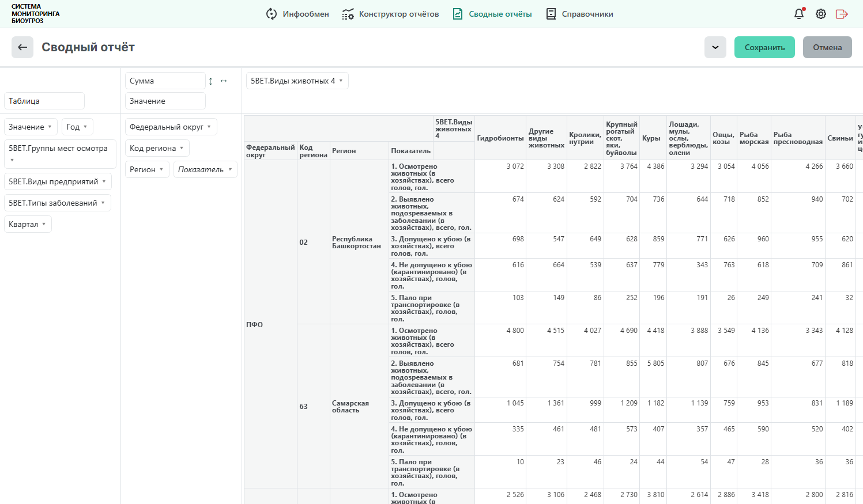Go back with the arrow button

[22, 47]
